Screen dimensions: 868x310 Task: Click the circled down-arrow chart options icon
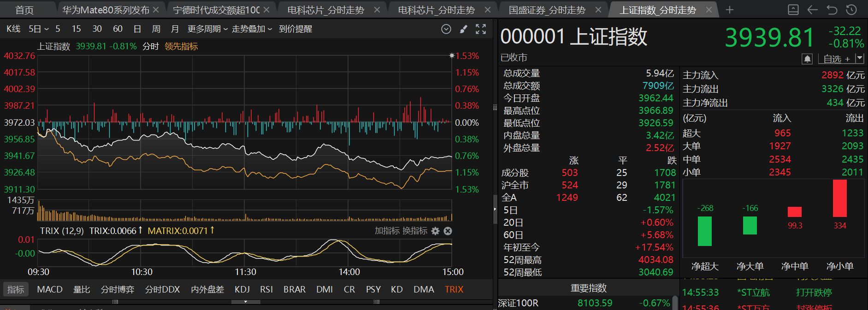(x=446, y=29)
